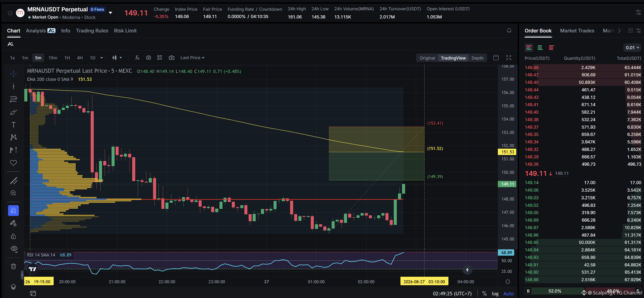The width and height of the screenshot is (644, 298).
Task: Select the 1m timeframe
Action: (x=25, y=58)
